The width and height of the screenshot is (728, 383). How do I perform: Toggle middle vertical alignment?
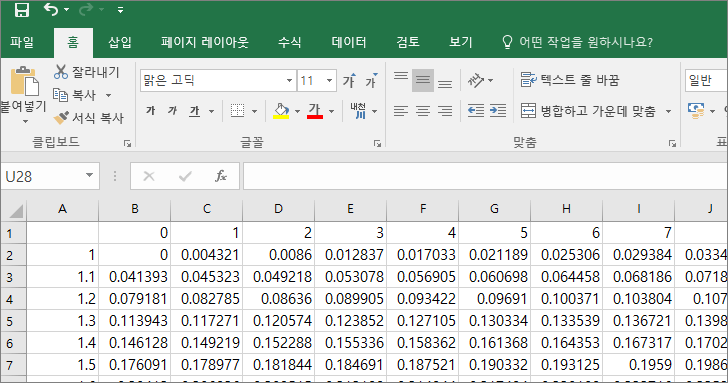[422, 80]
